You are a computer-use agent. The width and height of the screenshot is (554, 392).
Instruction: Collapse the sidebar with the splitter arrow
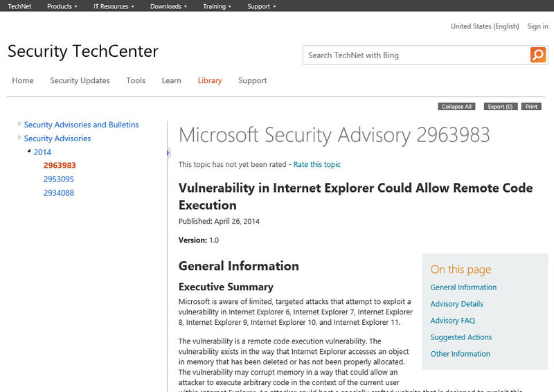(x=168, y=152)
